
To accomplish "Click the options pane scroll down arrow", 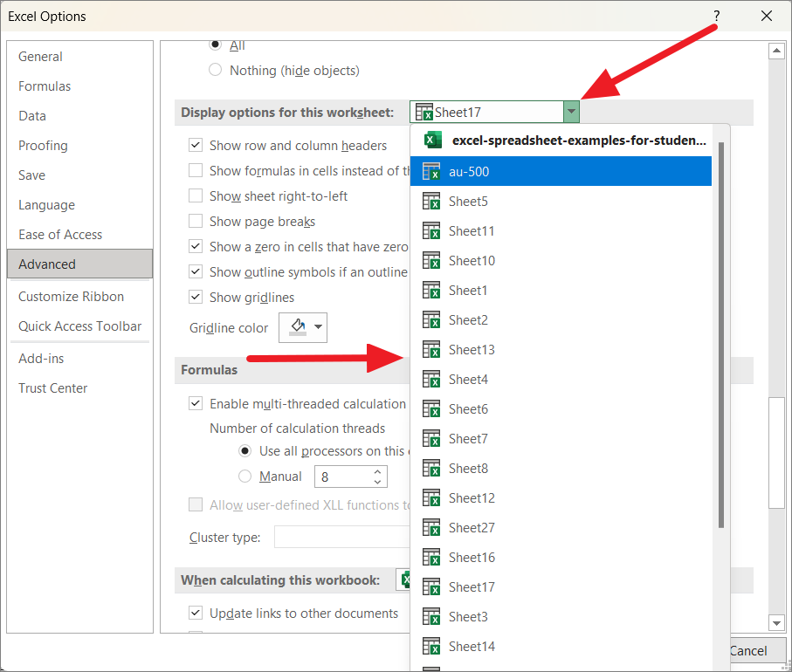I will click(x=775, y=623).
